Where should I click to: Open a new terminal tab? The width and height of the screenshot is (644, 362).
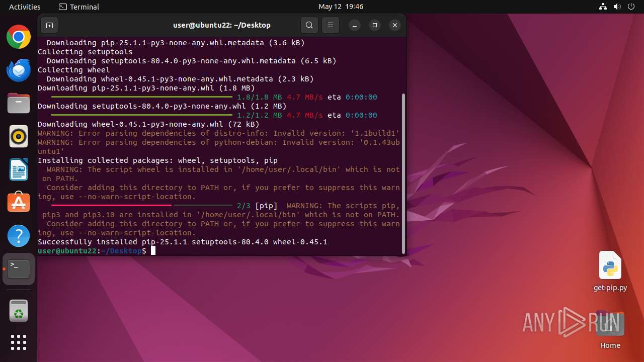(x=49, y=25)
